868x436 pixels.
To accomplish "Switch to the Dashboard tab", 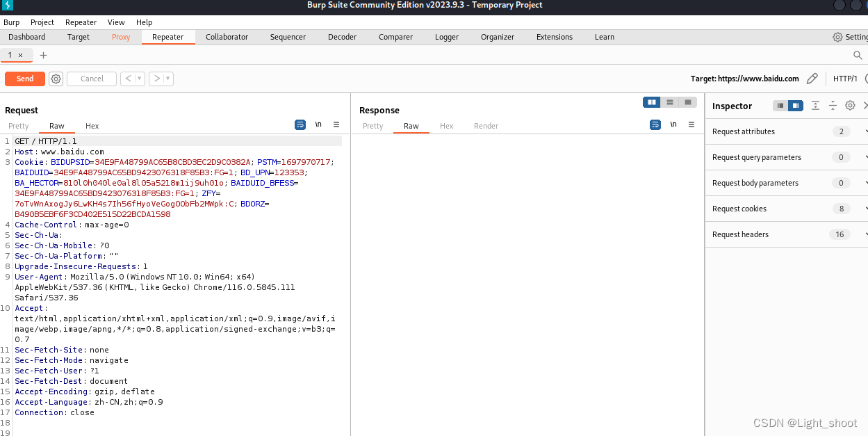I will (x=27, y=37).
